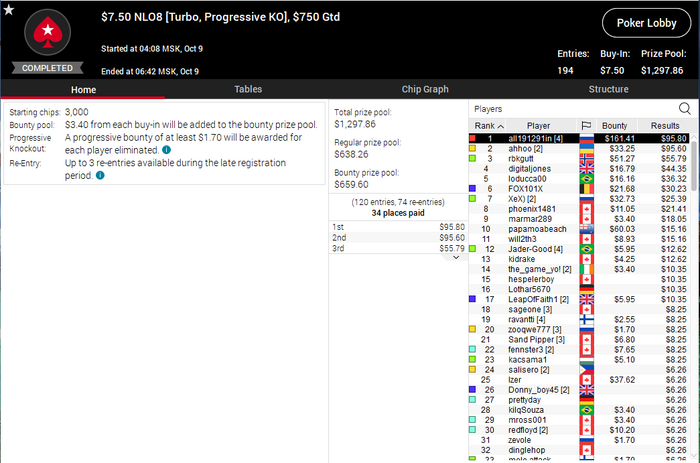Click the Players search field
The height and width of the screenshot is (463, 700).
click(x=574, y=109)
